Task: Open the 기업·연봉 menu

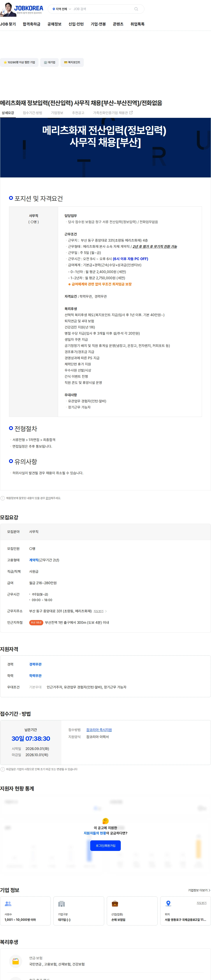Action: coord(98,24)
